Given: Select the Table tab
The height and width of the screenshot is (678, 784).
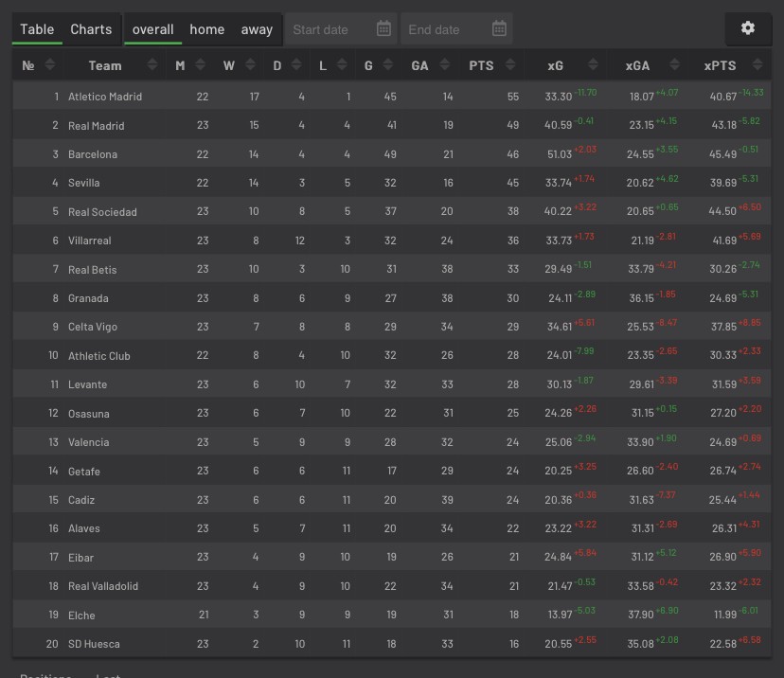Looking at the screenshot, I should point(37,29).
